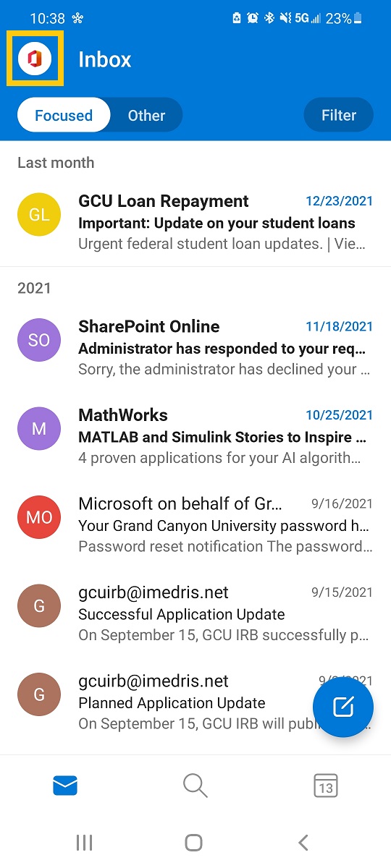Open the Planned Application Update email
Viewport: 391px width, 868px height.
pos(195,702)
